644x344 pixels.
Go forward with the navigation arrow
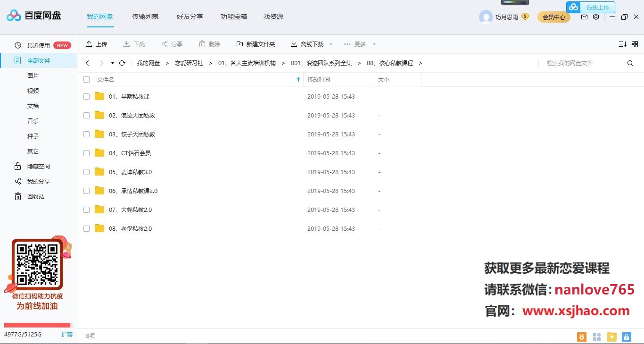pyautogui.click(x=101, y=63)
